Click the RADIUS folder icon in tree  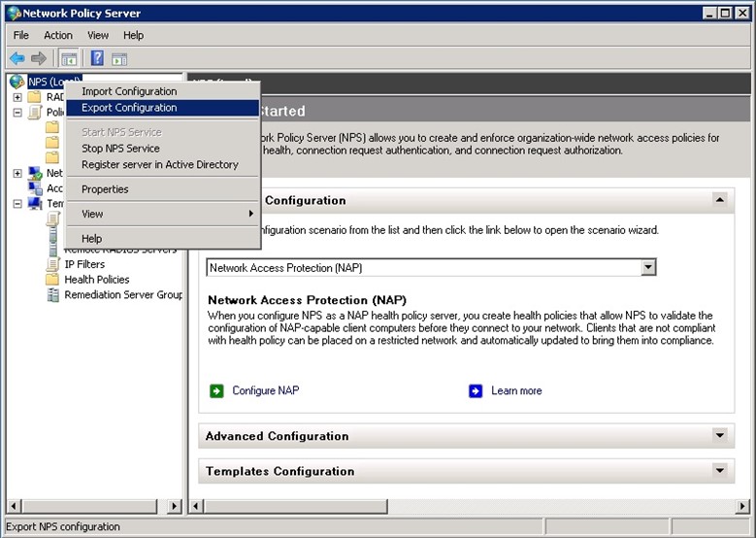(35, 97)
